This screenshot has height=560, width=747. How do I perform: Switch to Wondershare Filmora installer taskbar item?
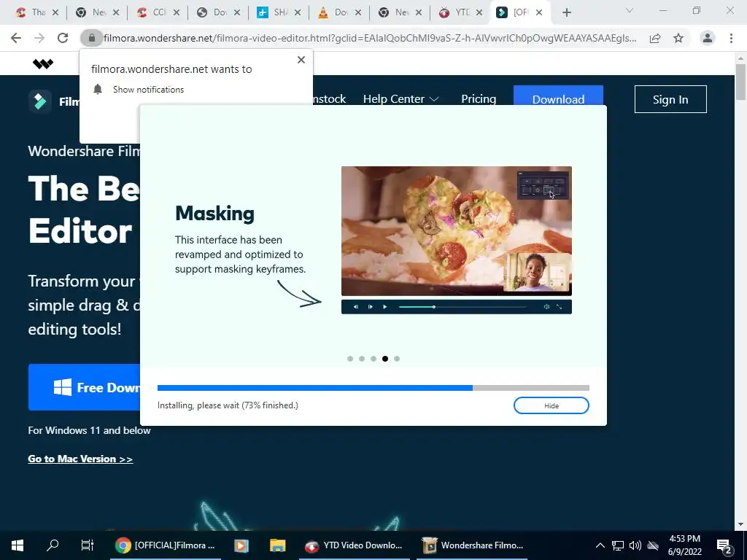pos(473,545)
